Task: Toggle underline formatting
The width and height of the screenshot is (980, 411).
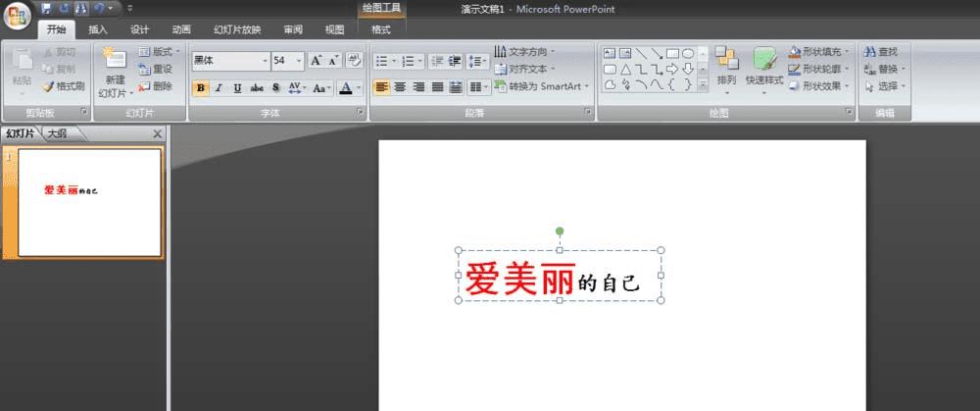Action: (x=237, y=88)
